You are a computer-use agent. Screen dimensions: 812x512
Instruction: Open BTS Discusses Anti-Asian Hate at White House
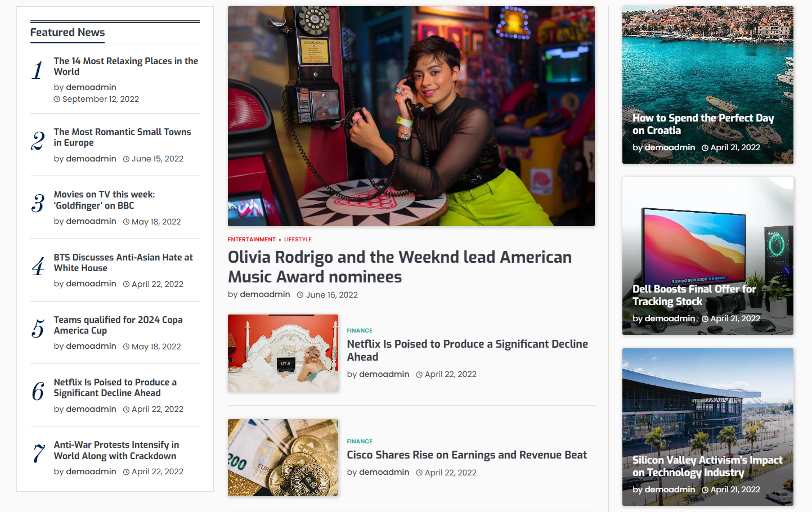pos(123,263)
